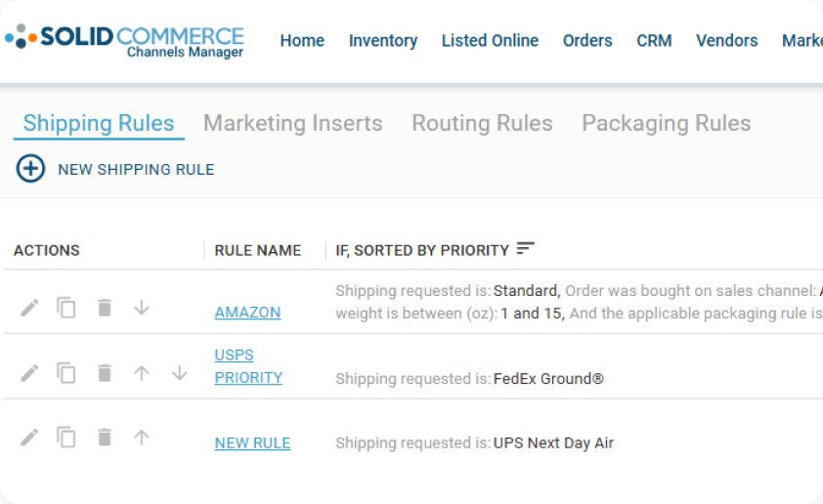Switch to the Marketing Inserts tab

tap(293, 123)
